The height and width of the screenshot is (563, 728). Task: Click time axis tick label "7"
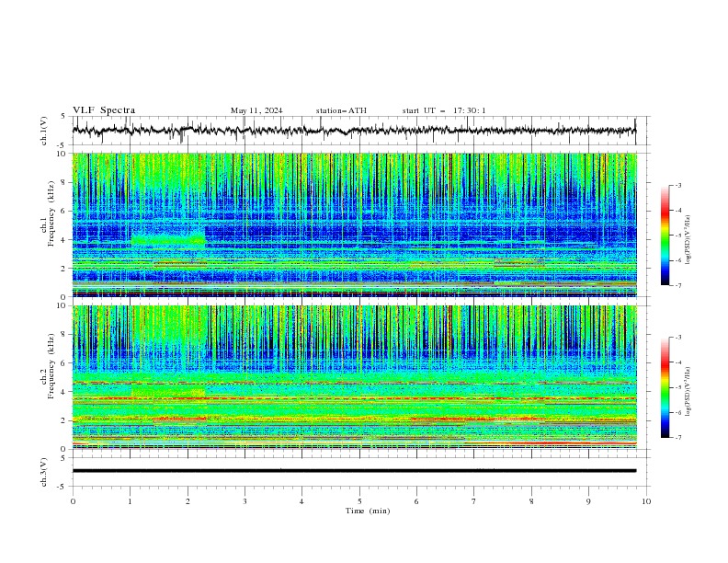pyautogui.click(x=474, y=501)
